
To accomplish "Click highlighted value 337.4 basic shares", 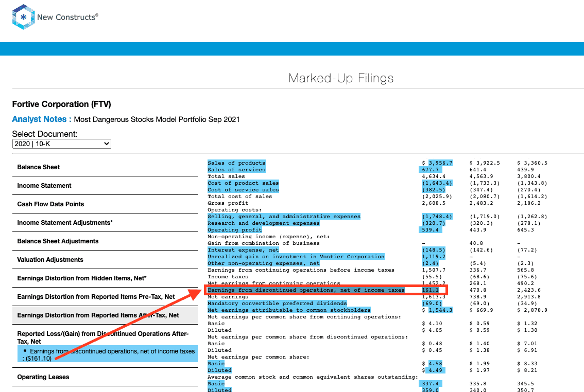I will (430, 384).
